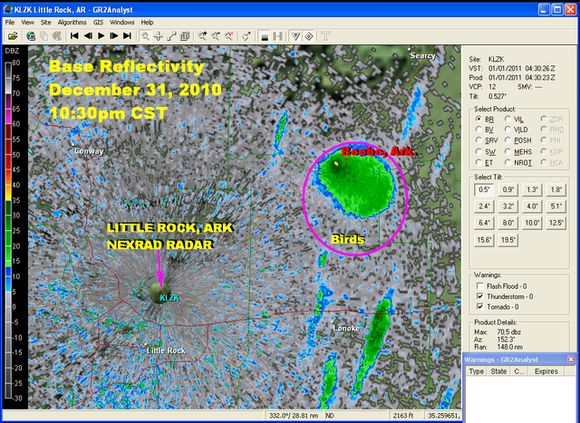Toggle the diamond marker icon in toolbar

click(309, 36)
